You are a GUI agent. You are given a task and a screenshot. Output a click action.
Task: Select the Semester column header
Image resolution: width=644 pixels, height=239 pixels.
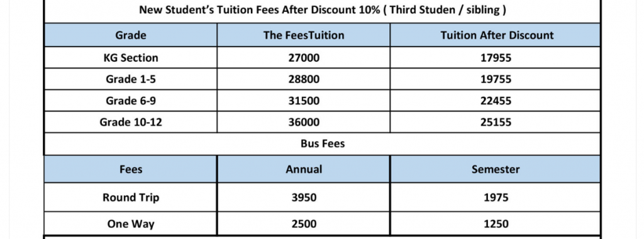[x=496, y=169]
